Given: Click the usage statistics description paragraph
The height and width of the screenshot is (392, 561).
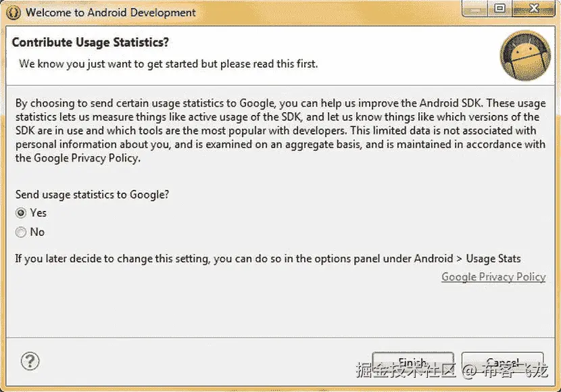Looking at the screenshot, I should 277,130.
